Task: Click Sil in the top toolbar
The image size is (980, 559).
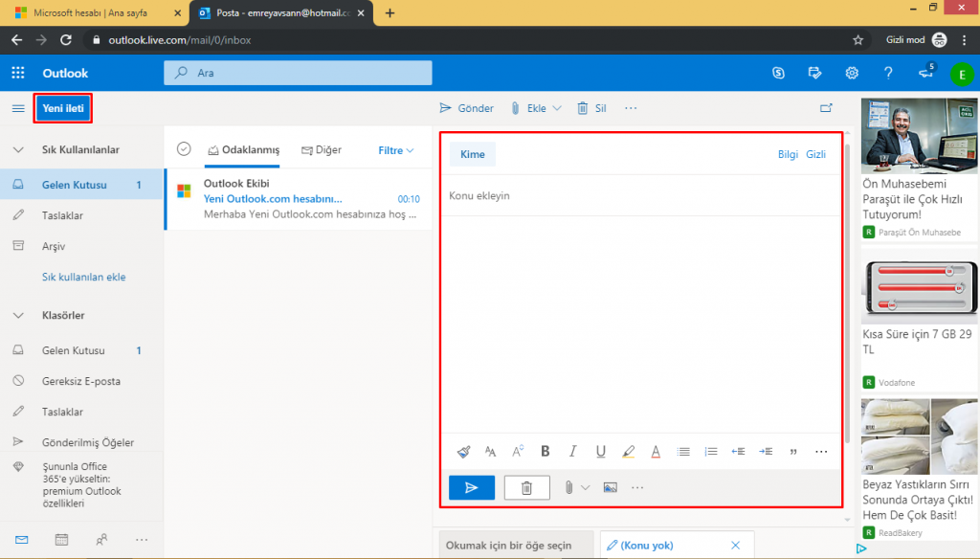Action: tap(591, 108)
